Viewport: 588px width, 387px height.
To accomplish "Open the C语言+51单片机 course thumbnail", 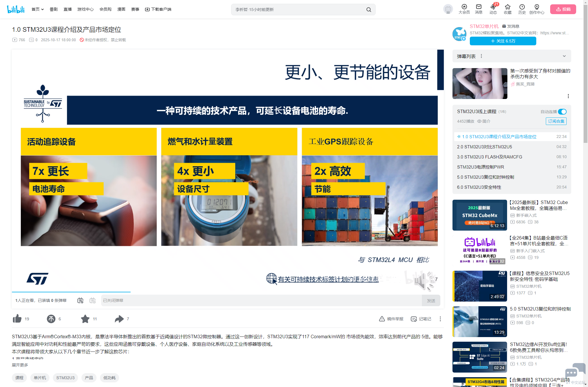I will click(480, 250).
